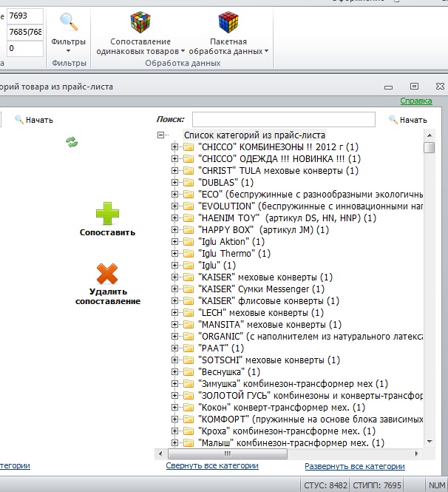Click the Сопоставление одинаковых товаров cube icon
The image size is (448, 492).
tap(140, 22)
